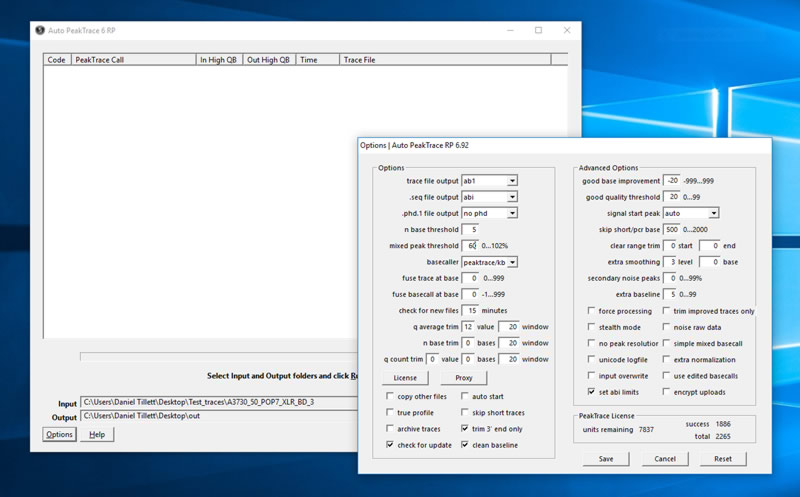Click the clear range trim end field
The height and width of the screenshot is (497, 800).
(x=710, y=246)
